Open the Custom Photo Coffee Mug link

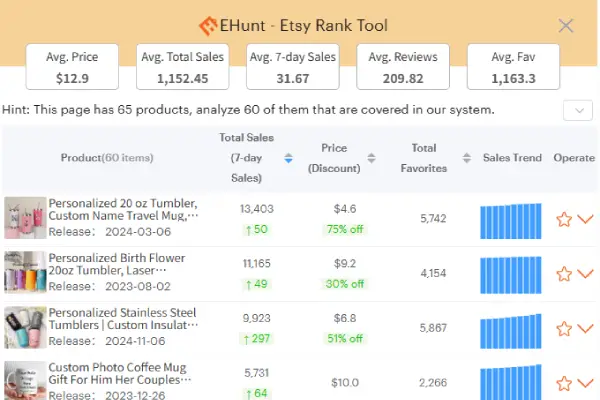pos(120,374)
